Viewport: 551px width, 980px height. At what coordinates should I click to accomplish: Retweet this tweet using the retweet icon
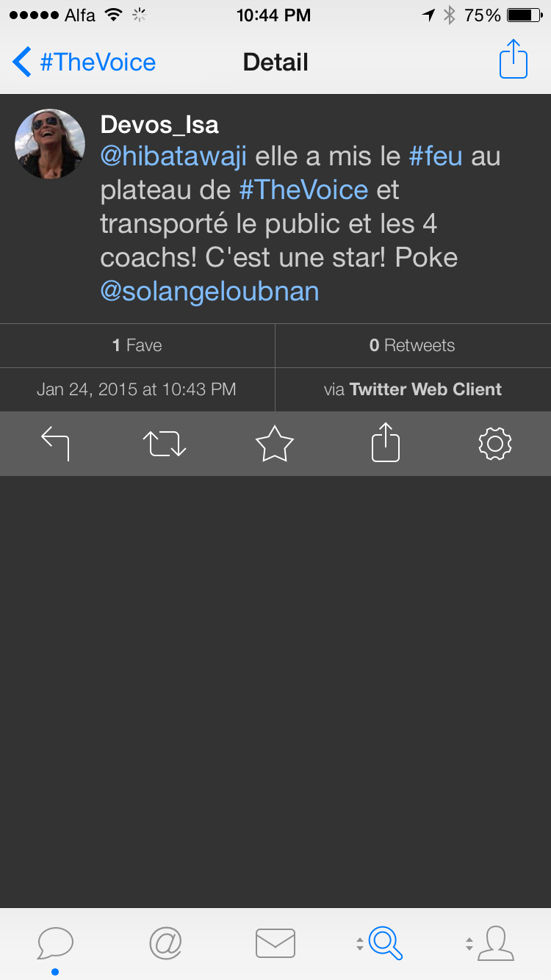point(165,444)
